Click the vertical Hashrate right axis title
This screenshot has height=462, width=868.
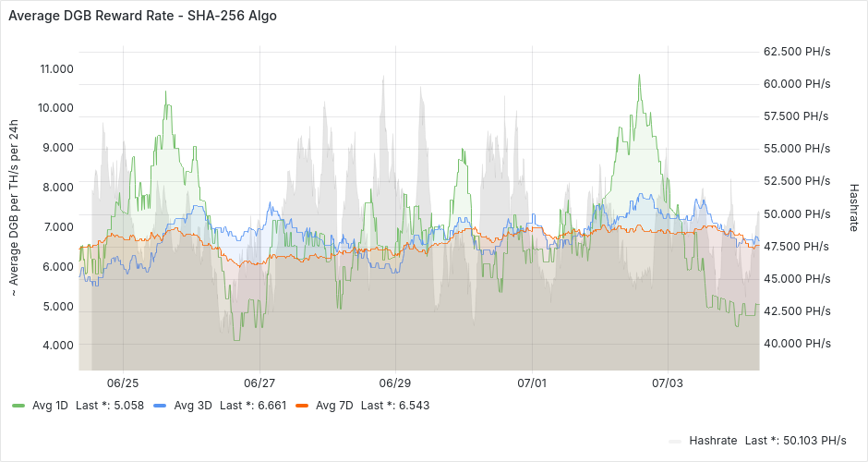point(853,208)
